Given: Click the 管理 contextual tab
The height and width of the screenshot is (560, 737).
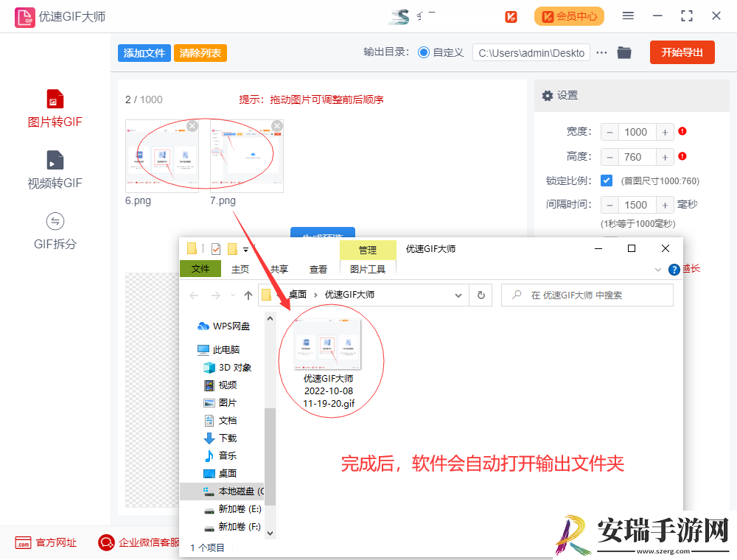Looking at the screenshot, I should 368,250.
